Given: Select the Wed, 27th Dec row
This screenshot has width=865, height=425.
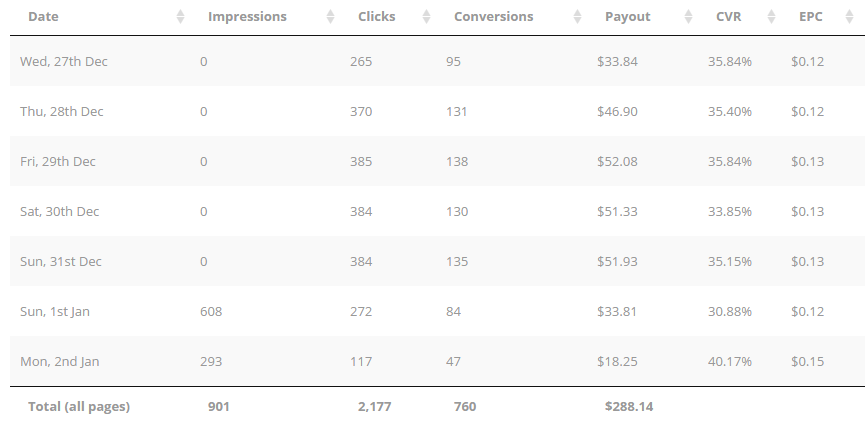Looking at the screenshot, I should point(437,61).
